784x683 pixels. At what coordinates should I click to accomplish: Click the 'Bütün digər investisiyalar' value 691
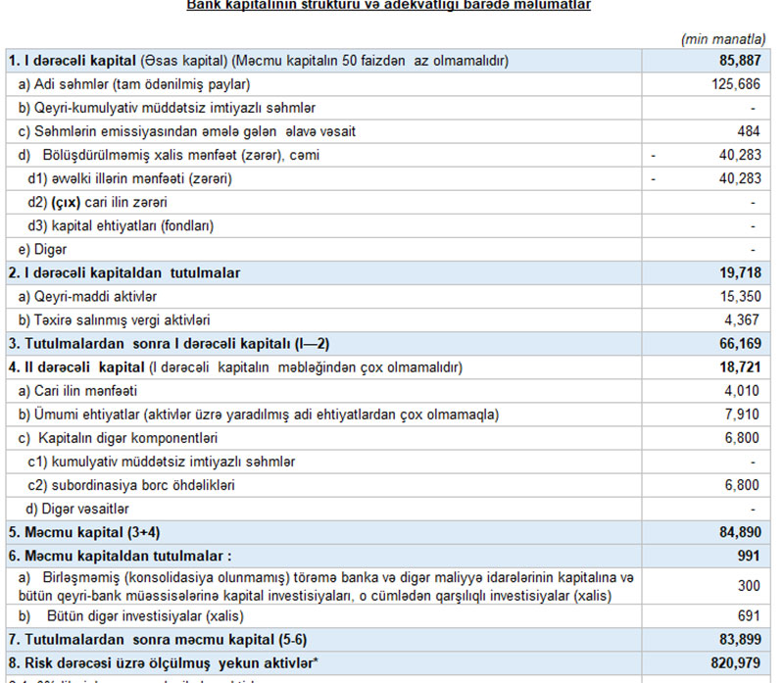click(x=749, y=616)
